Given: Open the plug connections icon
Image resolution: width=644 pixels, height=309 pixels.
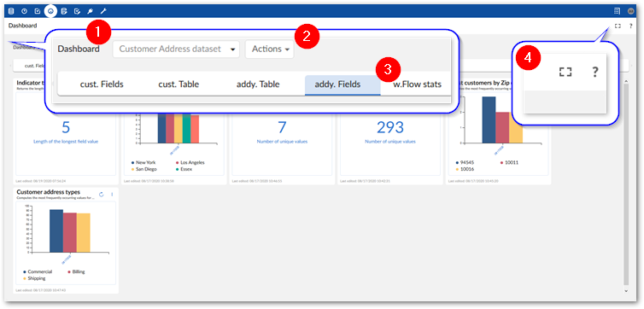Looking at the screenshot, I should click(90, 11).
